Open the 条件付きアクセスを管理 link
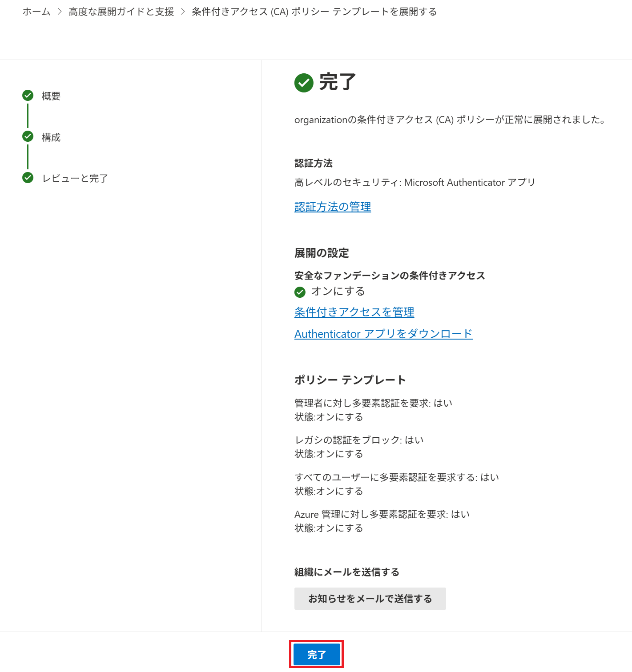Screen dimensions: 632x672 tap(354, 312)
